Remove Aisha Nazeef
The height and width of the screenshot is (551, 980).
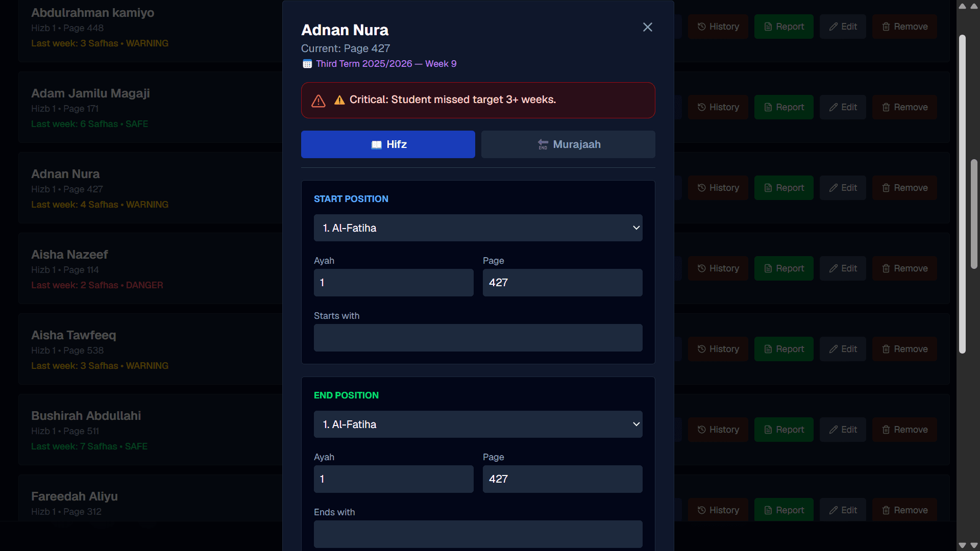point(904,268)
